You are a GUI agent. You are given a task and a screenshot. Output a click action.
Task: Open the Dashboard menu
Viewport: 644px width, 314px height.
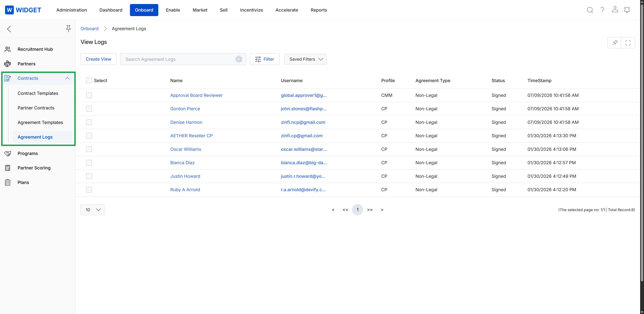[x=111, y=10]
